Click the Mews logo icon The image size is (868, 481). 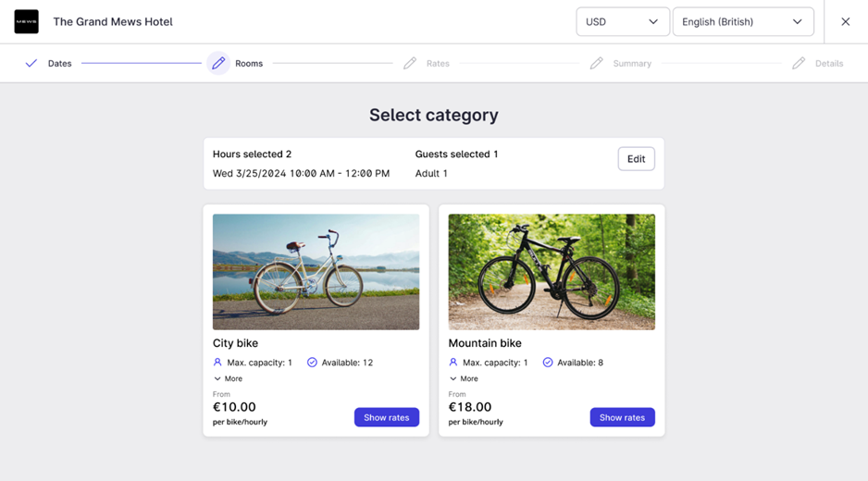[26, 21]
